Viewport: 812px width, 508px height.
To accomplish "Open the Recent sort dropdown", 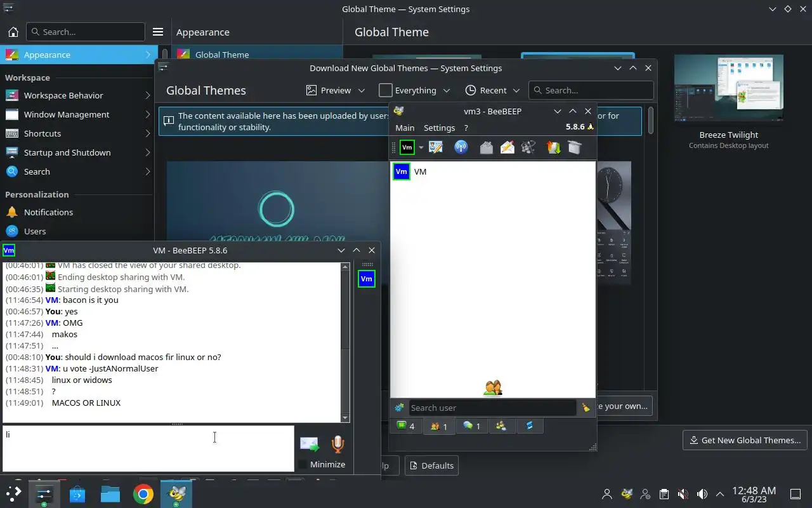I will click(492, 90).
